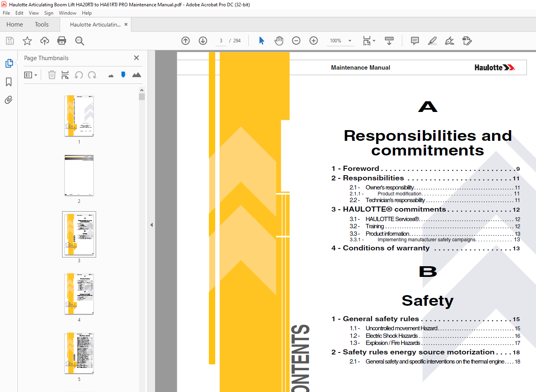This screenshot has width=536, height=392.
Task: Print the document with the printer icon
Action: 62,41
